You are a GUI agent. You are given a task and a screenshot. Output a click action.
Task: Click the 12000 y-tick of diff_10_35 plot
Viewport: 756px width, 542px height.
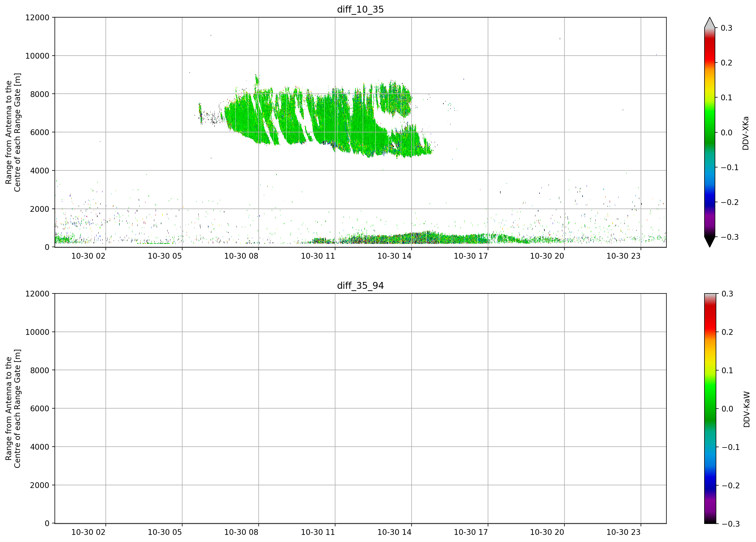(x=37, y=17)
